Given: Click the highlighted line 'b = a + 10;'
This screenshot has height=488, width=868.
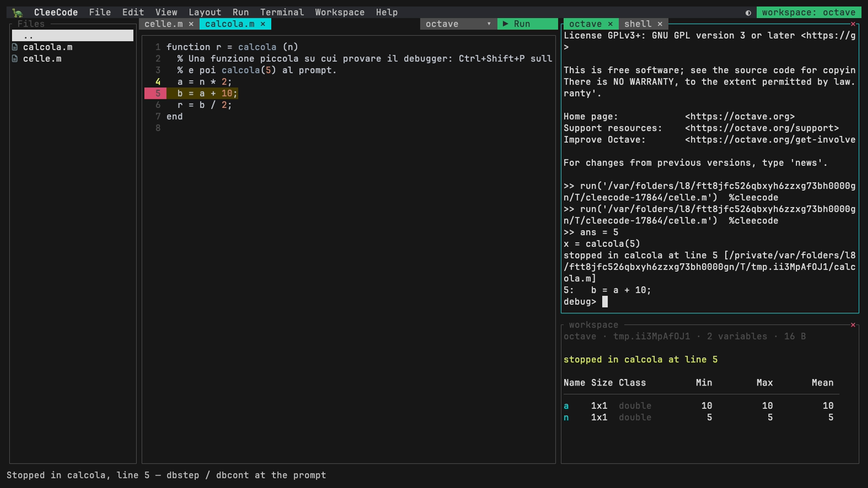Looking at the screenshot, I should click(x=207, y=93).
